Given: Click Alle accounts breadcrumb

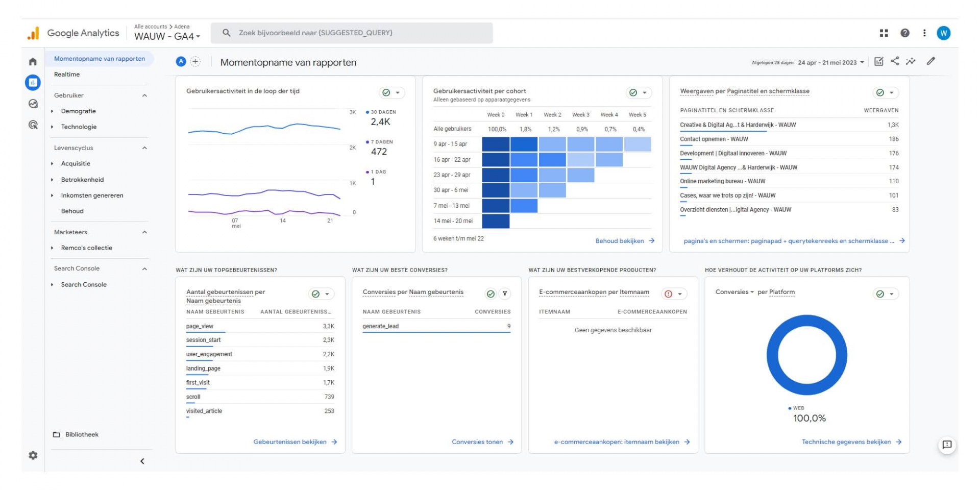Looking at the screenshot, I should coord(151,27).
